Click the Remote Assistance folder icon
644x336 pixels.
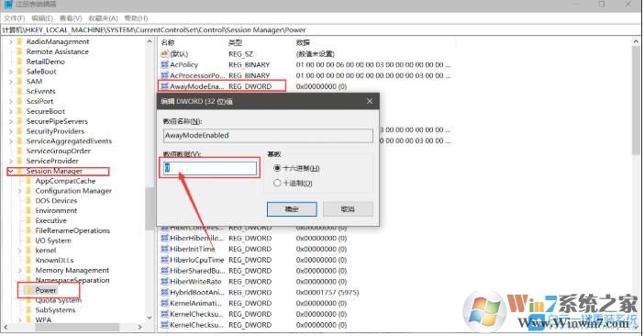tap(19, 51)
